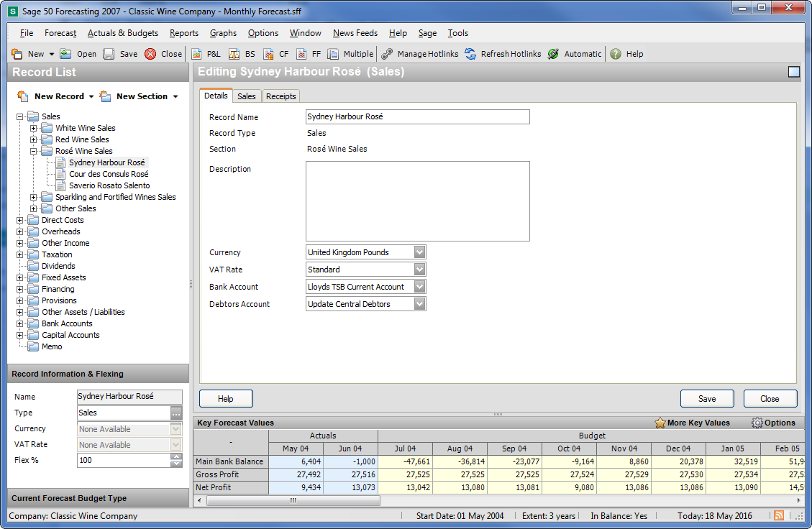Click the Cour des Consuls Rosé document icon
The width and height of the screenshot is (812, 529).
coord(61,174)
